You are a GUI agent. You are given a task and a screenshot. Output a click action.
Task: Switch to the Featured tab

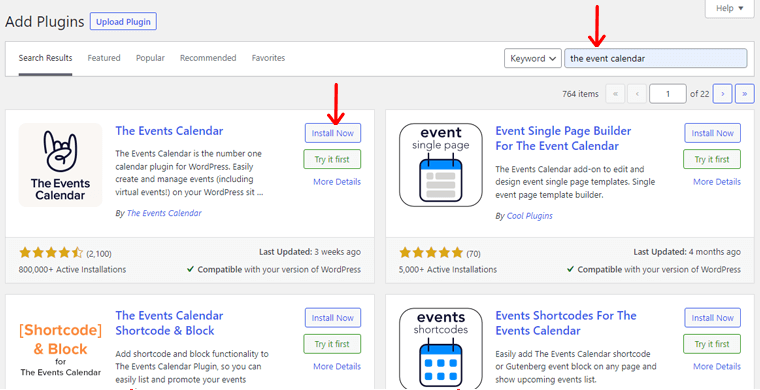(x=104, y=58)
